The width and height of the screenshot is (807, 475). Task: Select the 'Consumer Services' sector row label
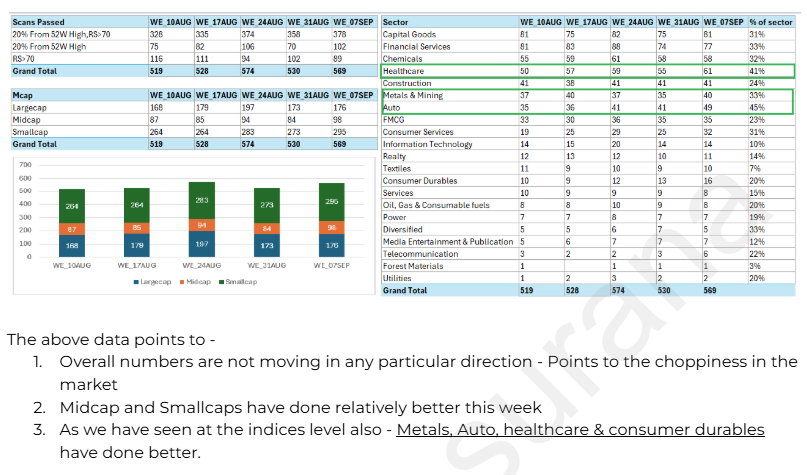[x=417, y=132]
